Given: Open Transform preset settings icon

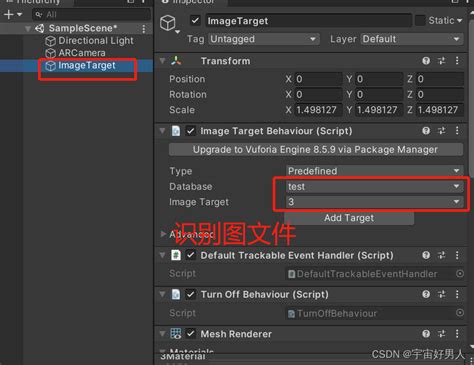Looking at the screenshot, I should [x=441, y=61].
